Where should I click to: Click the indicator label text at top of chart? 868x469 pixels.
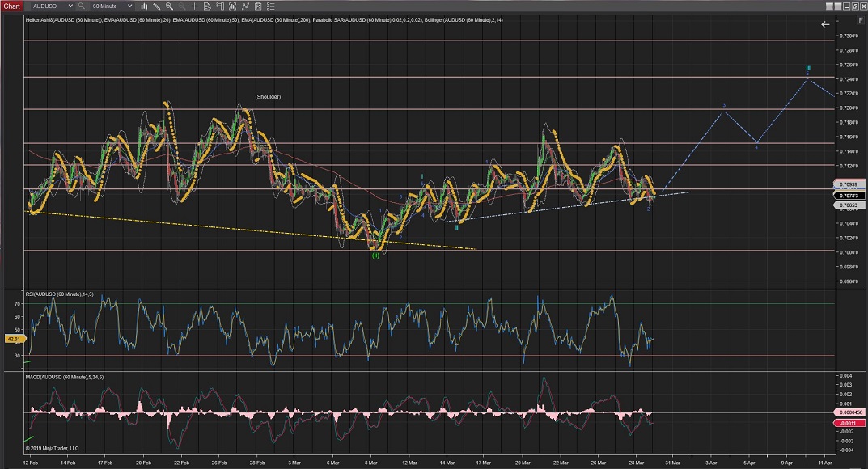point(264,20)
